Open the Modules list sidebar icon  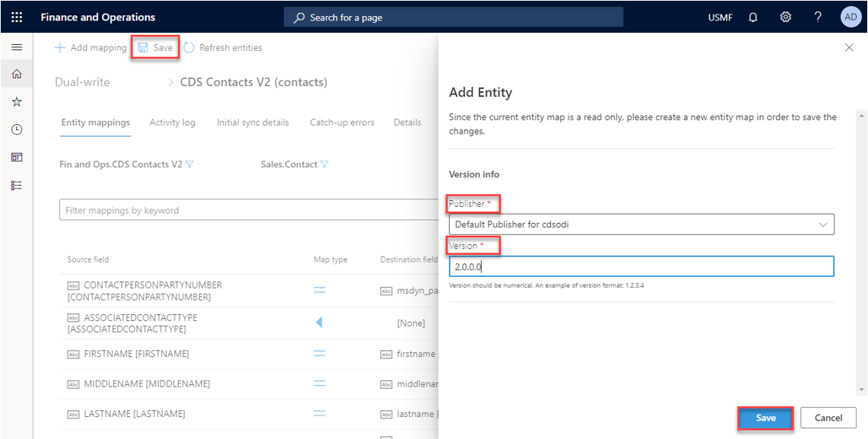17,184
